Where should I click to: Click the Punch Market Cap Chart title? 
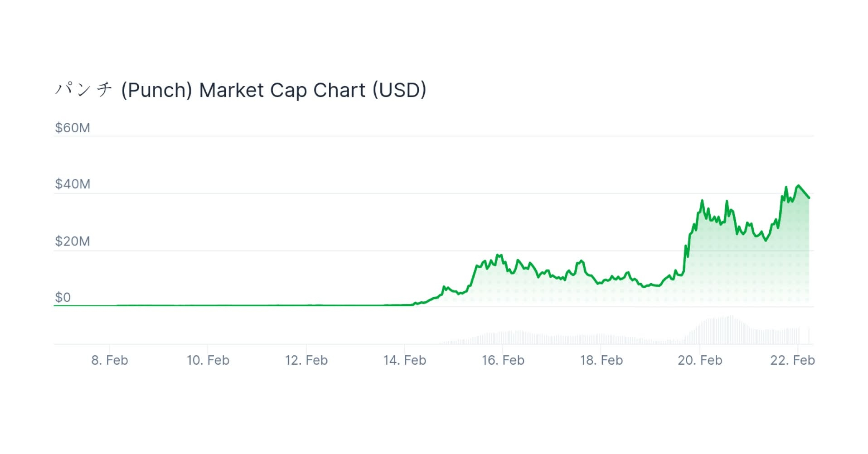tap(273, 90)
